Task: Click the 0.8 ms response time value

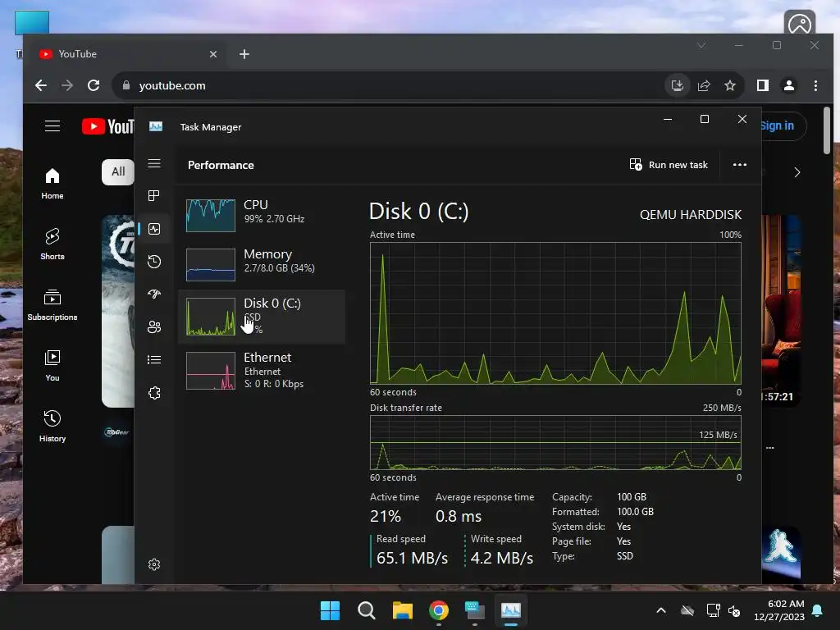Action: coord(459,517)
